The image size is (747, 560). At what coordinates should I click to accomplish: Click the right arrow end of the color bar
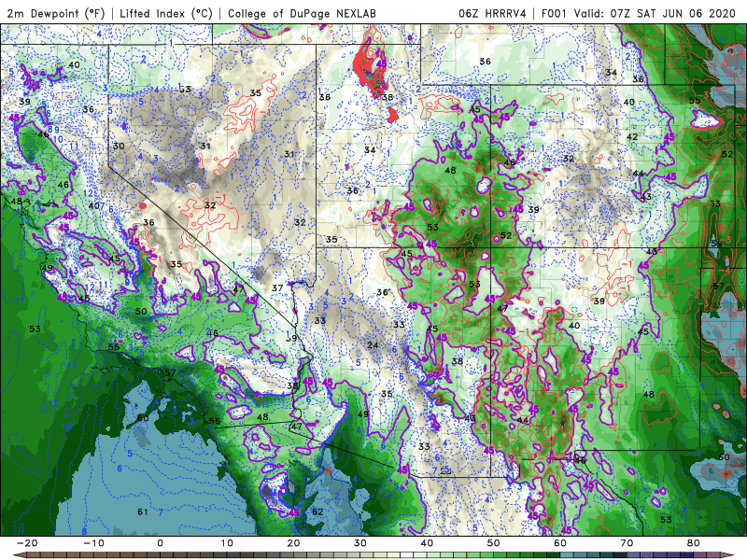coord(729,555)
